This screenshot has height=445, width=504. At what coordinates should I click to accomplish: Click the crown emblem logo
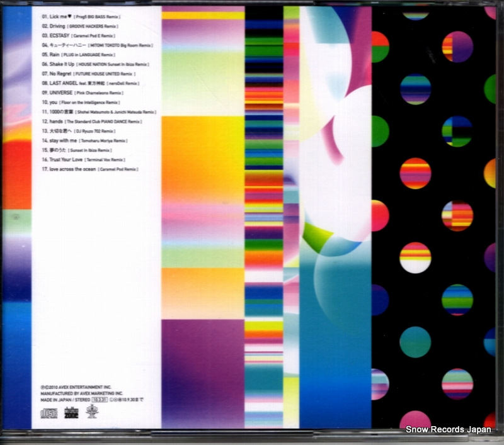click(91, 413)
